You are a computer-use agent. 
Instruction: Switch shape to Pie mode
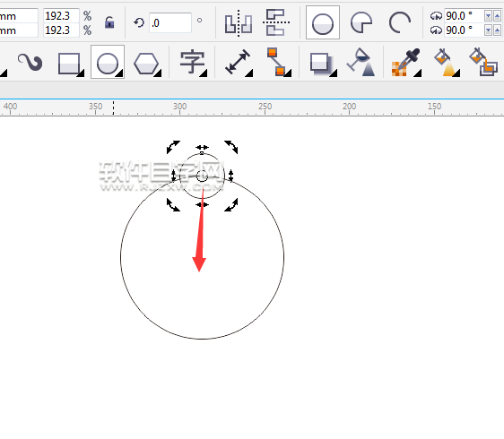click(x=361, y=22)
